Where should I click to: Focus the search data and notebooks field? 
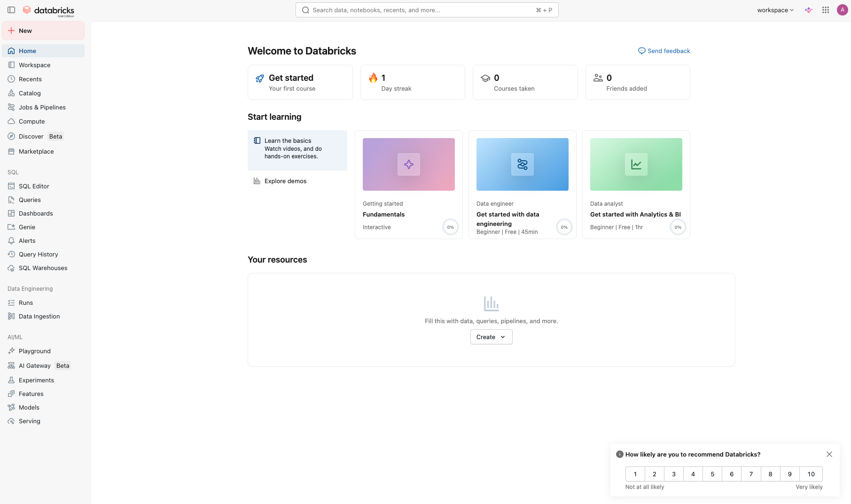tap(423, 10)
